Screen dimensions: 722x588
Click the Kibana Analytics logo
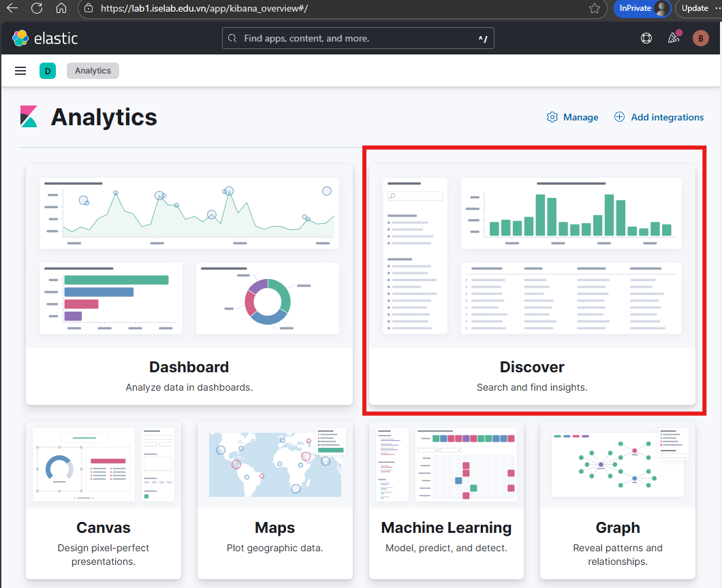pyautogui.click(x=28, y=117)
